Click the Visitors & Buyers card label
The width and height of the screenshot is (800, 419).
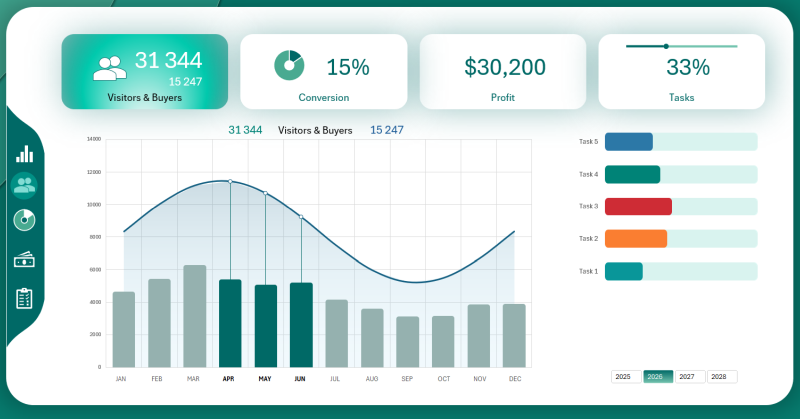[144, 98]
